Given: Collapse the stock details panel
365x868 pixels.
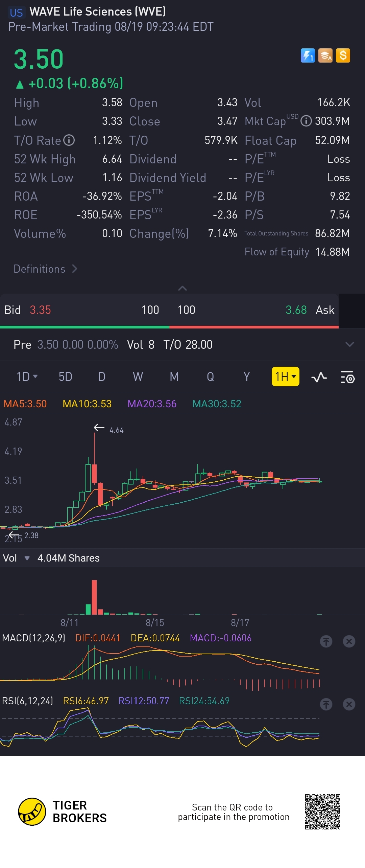Looking at the screenshot, I should (x=182, y=288).
